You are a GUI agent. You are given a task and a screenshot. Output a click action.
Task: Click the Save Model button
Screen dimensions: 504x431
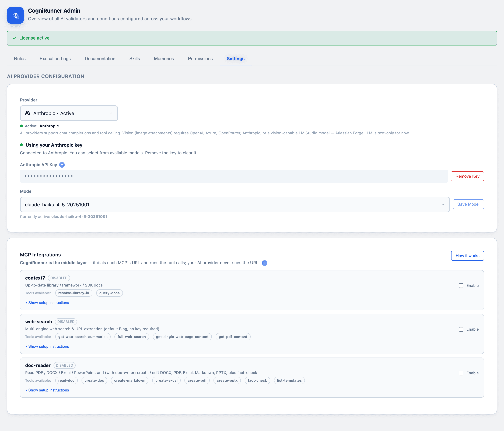468,204
